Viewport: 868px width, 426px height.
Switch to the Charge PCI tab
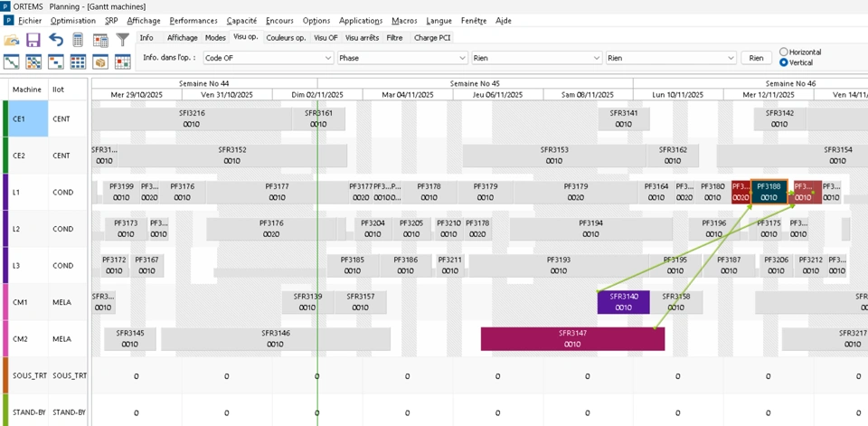[x=432, y=38]
